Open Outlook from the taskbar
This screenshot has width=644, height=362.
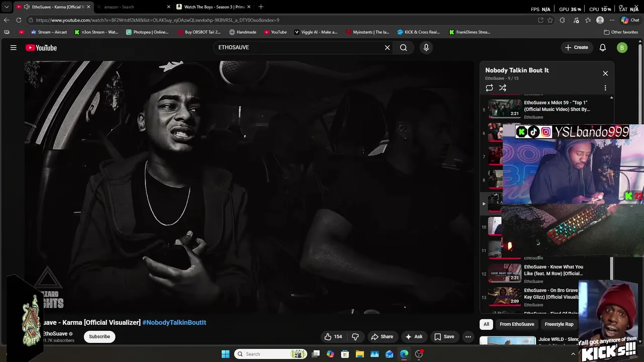coord(389,354)
